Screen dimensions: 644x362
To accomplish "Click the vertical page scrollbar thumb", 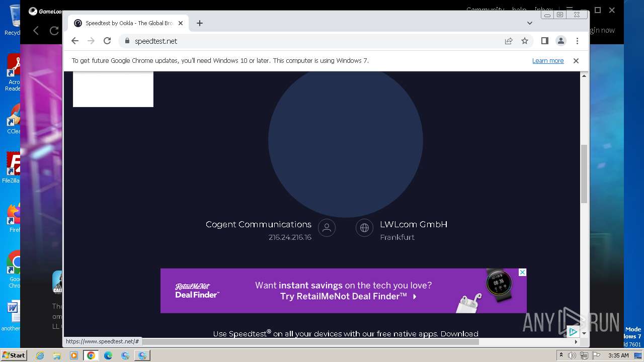I will tap(584, 173).
